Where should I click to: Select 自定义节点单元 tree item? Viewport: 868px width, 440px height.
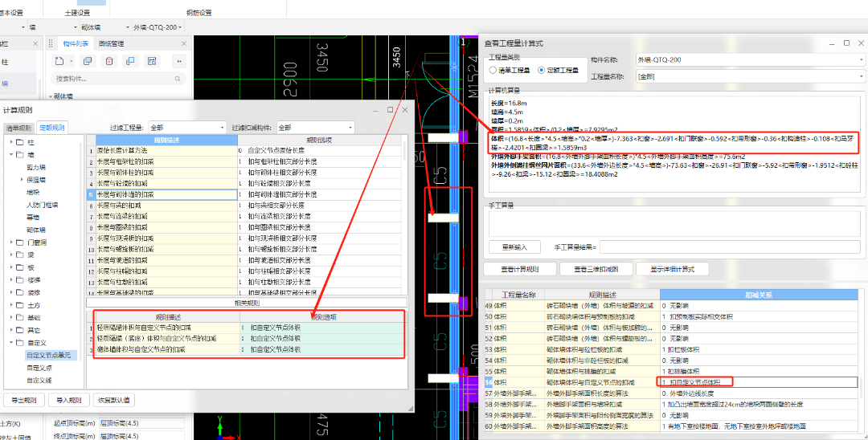pyautogui.click(x=49, y=355)
